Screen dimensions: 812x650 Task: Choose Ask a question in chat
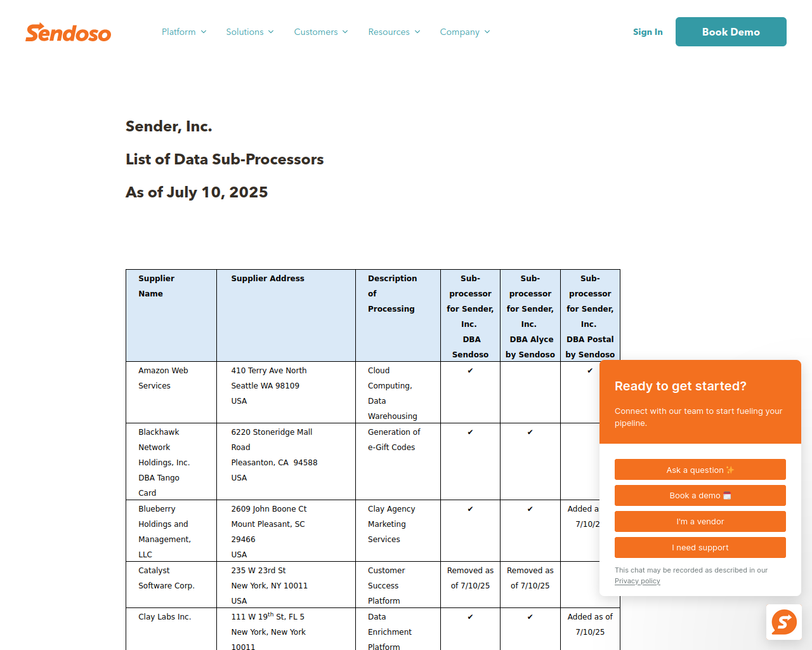(700, 470)
